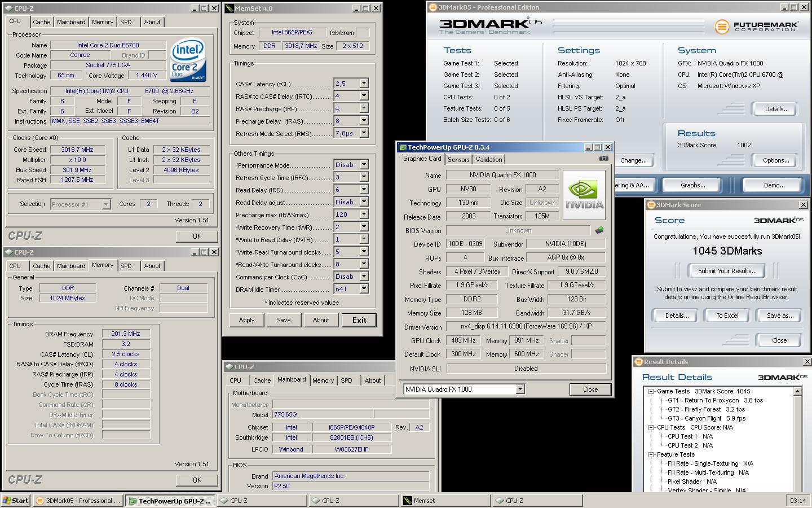The image size is (812, 508).
Task: Select TechPowerUp GPU-Z taskbar button
Action: tap(170, 501)
